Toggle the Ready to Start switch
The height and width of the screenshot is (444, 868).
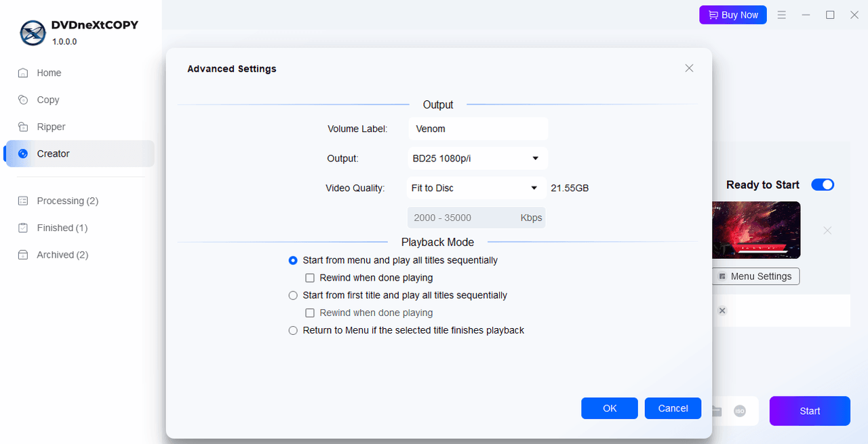(x=823, y=184)
